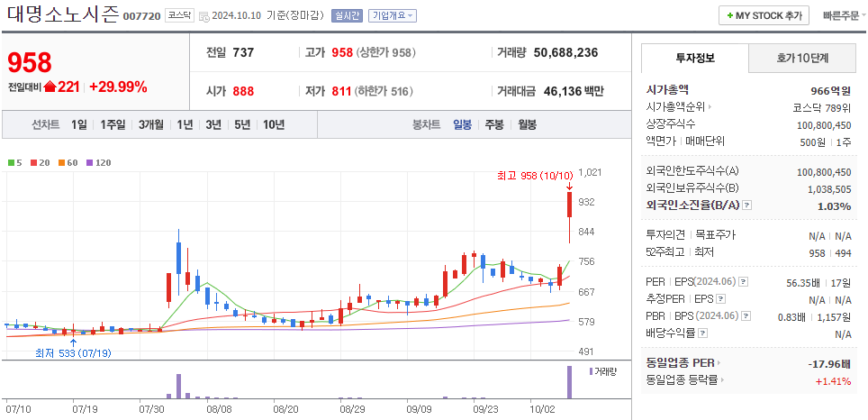
Task: Select the 5년 line chart period
Action: pos(242,124)
